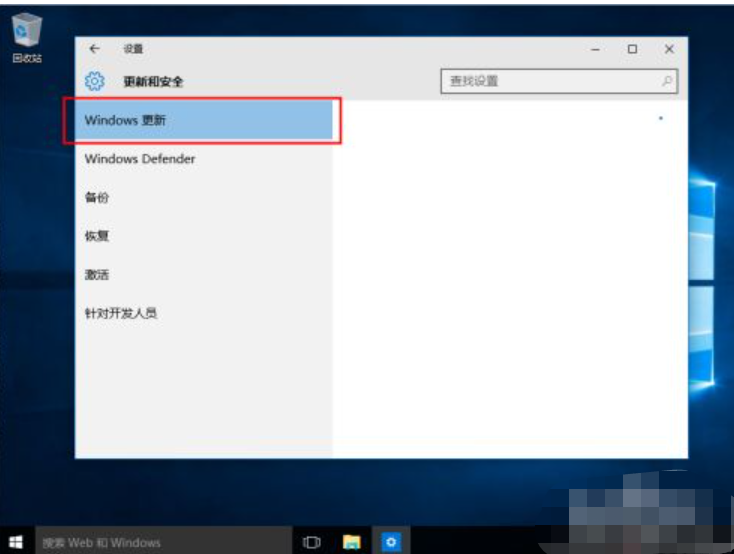Click the Settings app icon on the taskbar
The width and height of the screenshot is (734, 554).
tap(391, 542)
